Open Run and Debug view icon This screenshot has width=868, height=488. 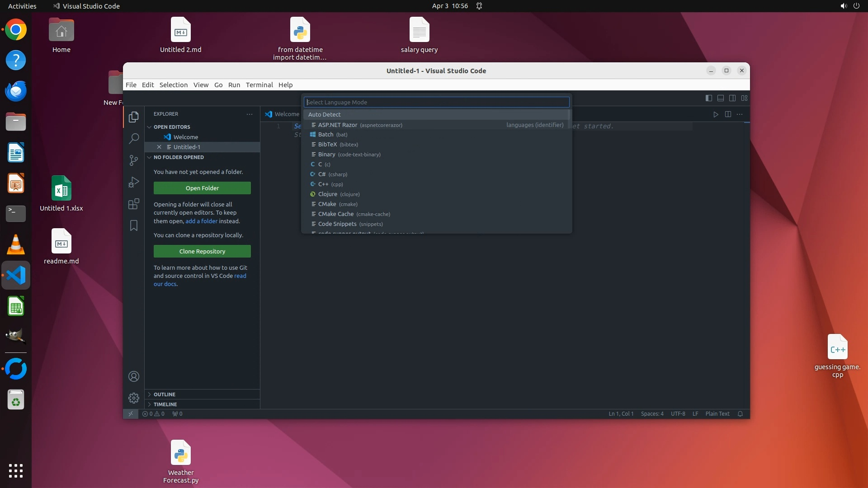point(134,182)
